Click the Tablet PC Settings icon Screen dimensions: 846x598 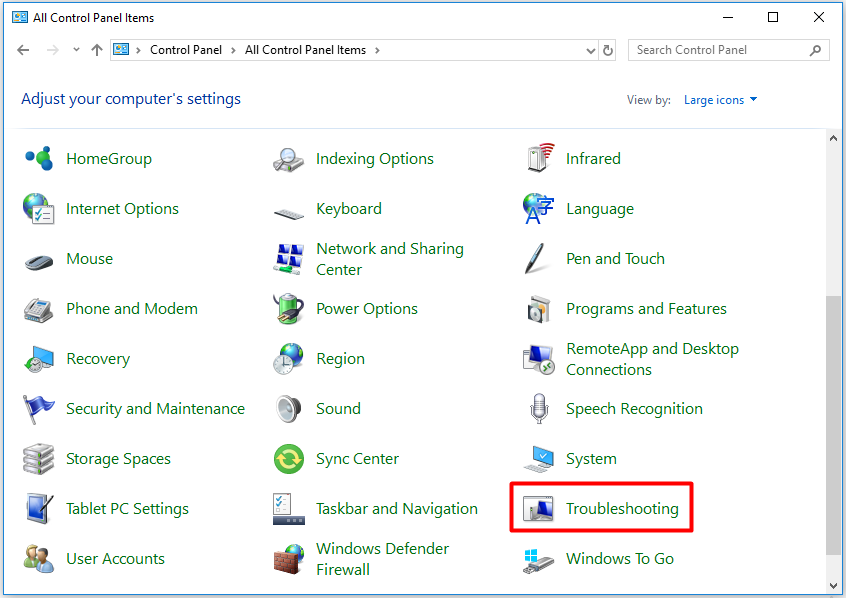click(x=39, y=508)
